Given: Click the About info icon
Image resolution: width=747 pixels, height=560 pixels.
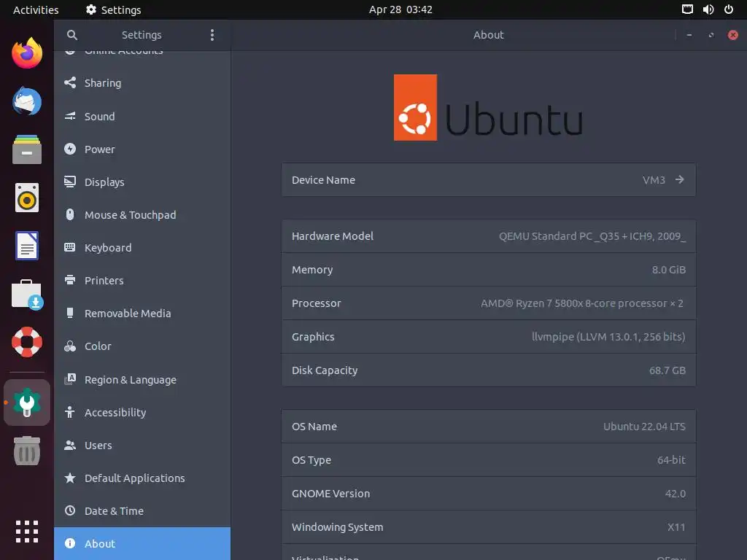Looking at the screenshot, I should click(x=70, y=543).
